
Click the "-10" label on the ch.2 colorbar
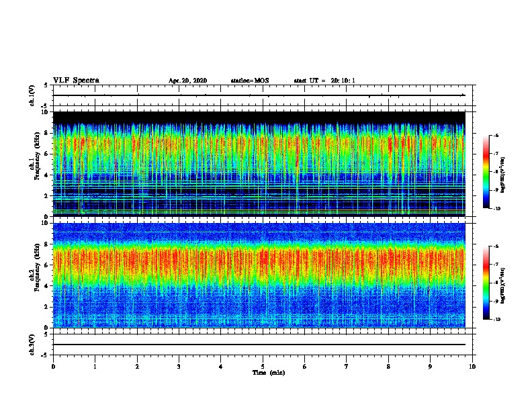pos(497,320)
